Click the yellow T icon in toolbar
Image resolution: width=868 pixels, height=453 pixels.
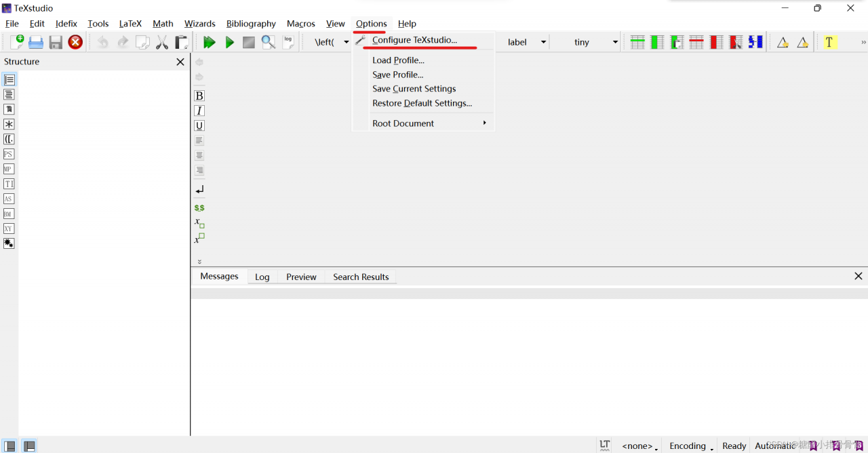point(829,42)
